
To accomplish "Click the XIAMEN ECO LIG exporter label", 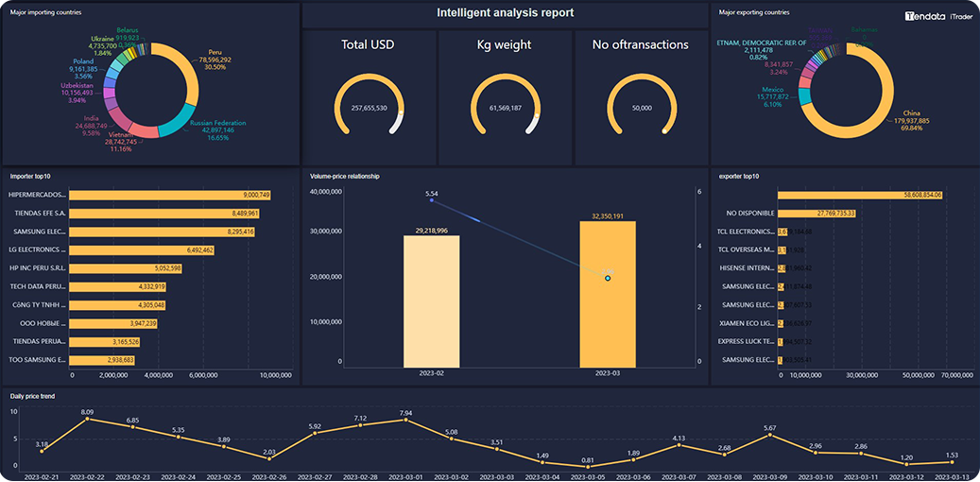I will coord(748,324).
